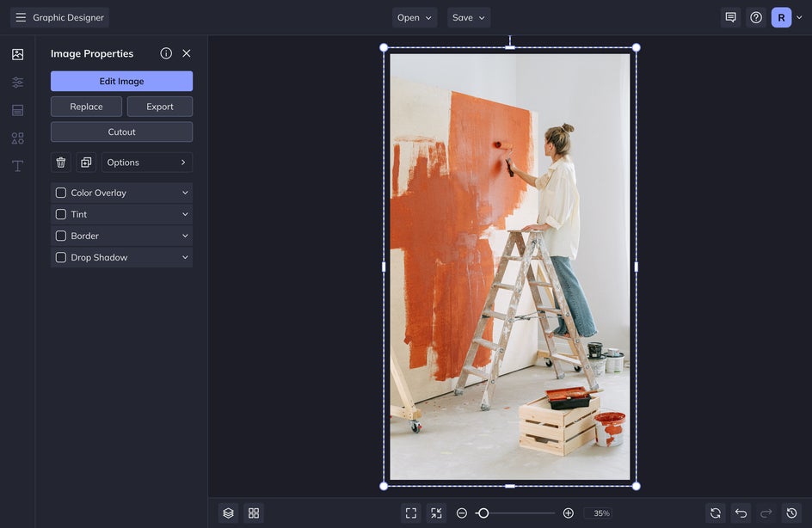The image size is (812, 528).
Task: Open the Image Manager sidebar icon
Action: tap(17, 54)
